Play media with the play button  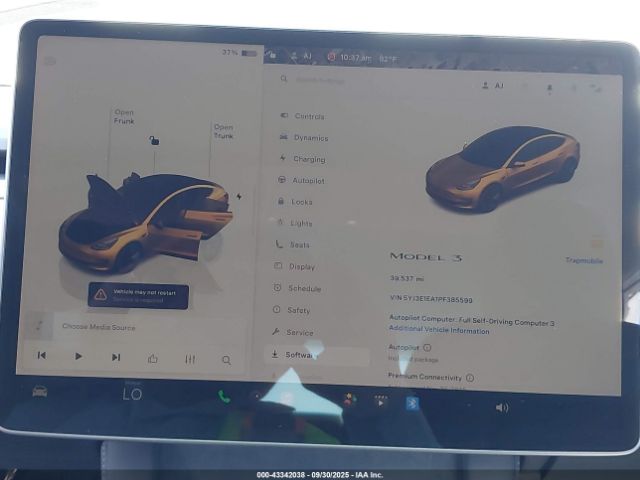tap(78, 356)
